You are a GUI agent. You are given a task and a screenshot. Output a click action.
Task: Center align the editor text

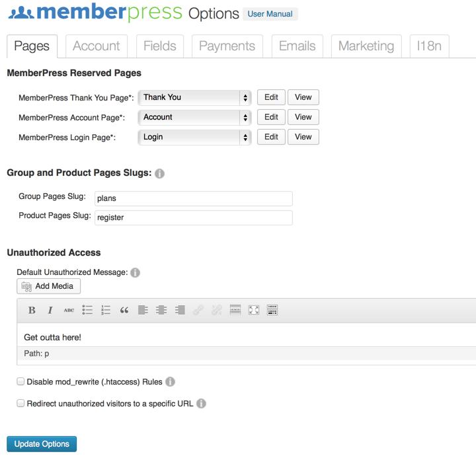(161, 310)
